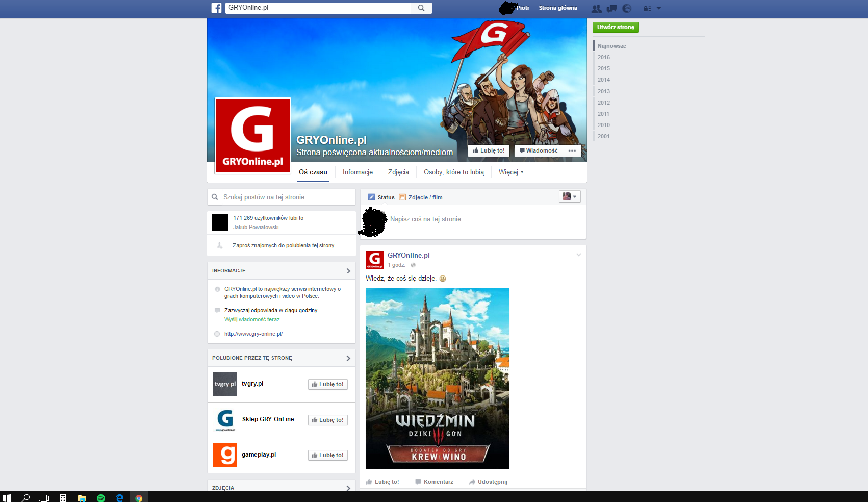Like the Sklep GRY-OnLine page
This screenshot has height=502, width=868.
coord(328,420)
